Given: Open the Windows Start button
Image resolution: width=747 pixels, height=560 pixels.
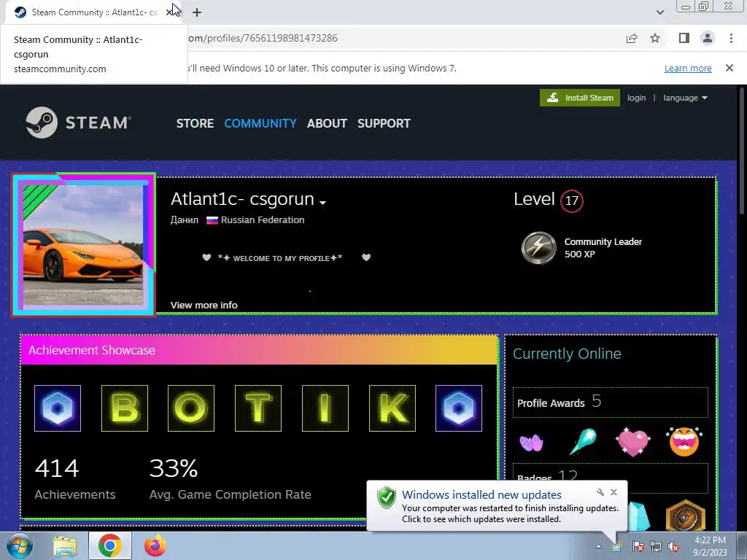Looking at the screenshot, I should pyautogui.click(x=20, y=545).
